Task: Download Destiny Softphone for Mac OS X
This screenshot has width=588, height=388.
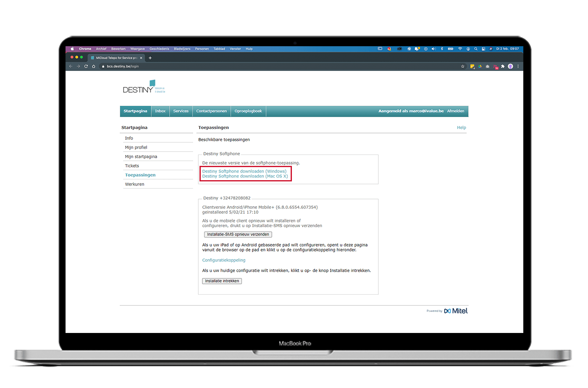Action: 245,176
